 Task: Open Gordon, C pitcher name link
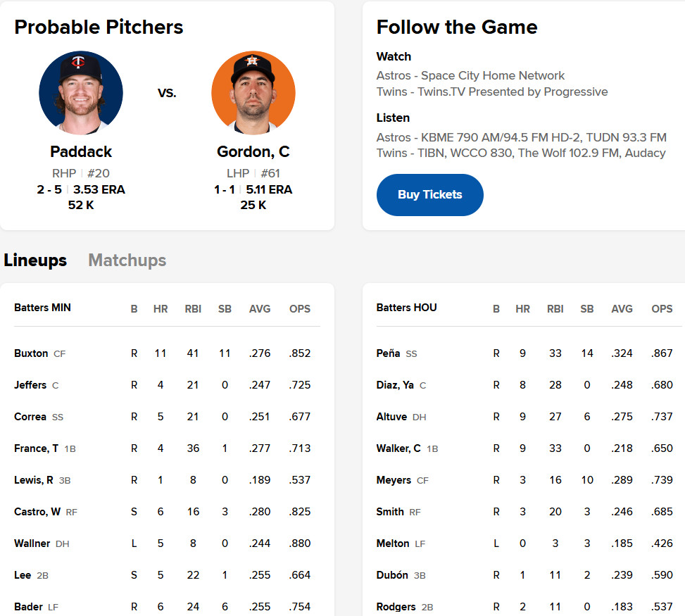(x=253, y=152)
